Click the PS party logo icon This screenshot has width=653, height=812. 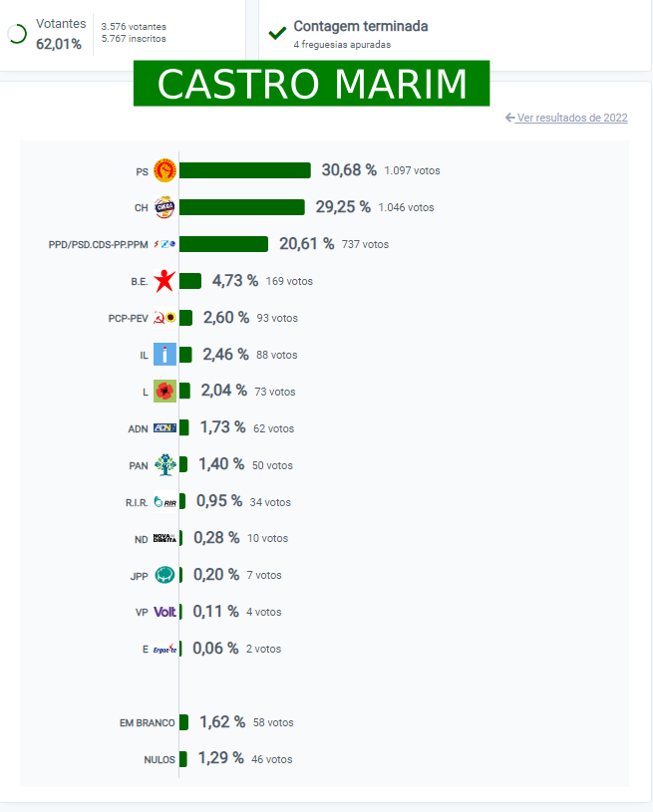click(x=164, y=170)
